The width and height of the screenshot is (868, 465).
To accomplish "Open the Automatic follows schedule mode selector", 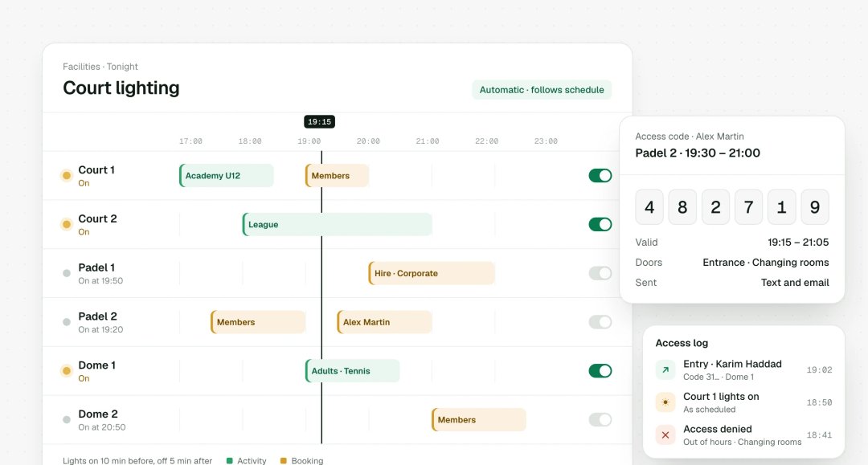I will click(x=542, y=90).
